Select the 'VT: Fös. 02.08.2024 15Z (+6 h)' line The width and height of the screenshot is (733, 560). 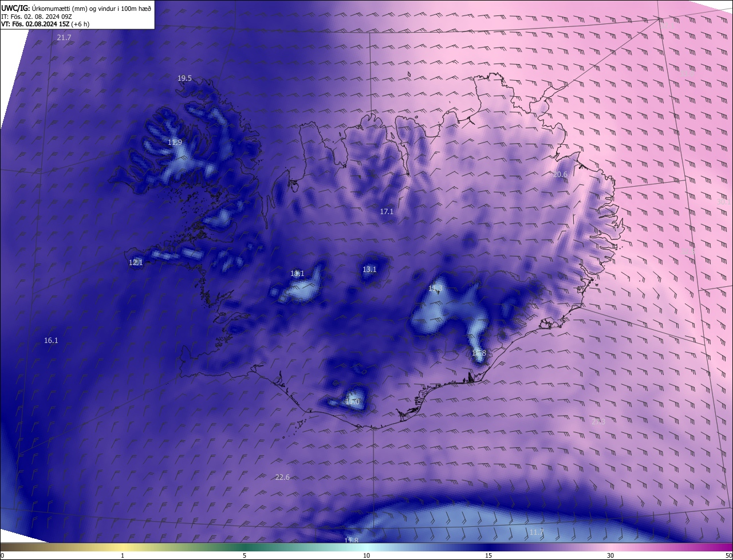pos(45,24)
